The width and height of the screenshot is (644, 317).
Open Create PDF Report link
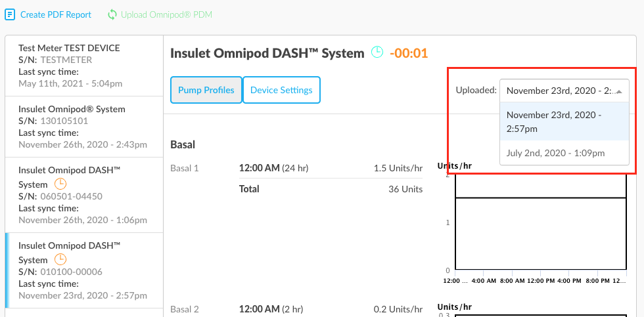click(56, 14)
